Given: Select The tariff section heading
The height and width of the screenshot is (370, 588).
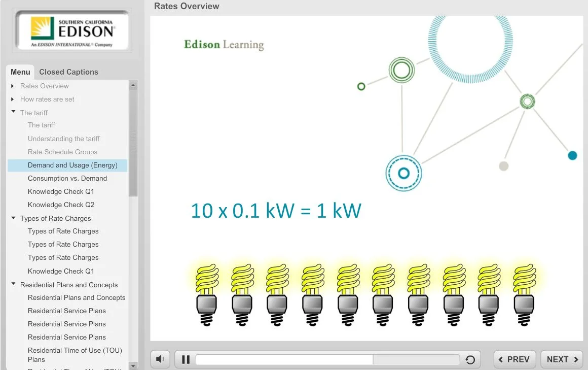Looking at the screenshot, I should (x=34, y=113).
